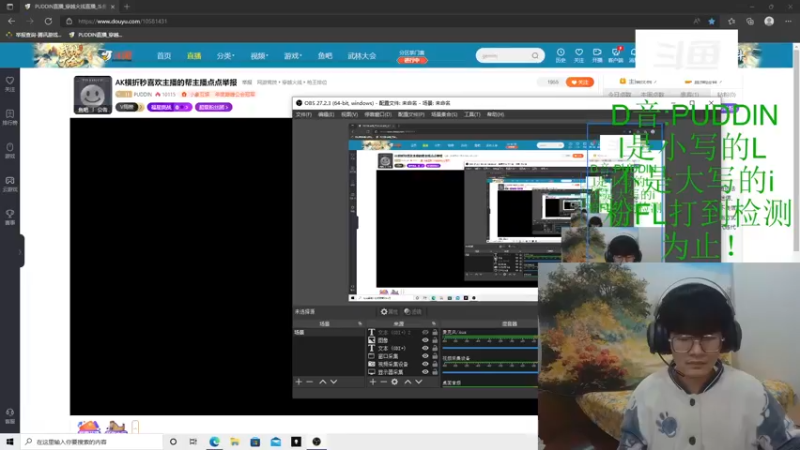Click the OBS 滤镜 filters button

tap(413, 311)
